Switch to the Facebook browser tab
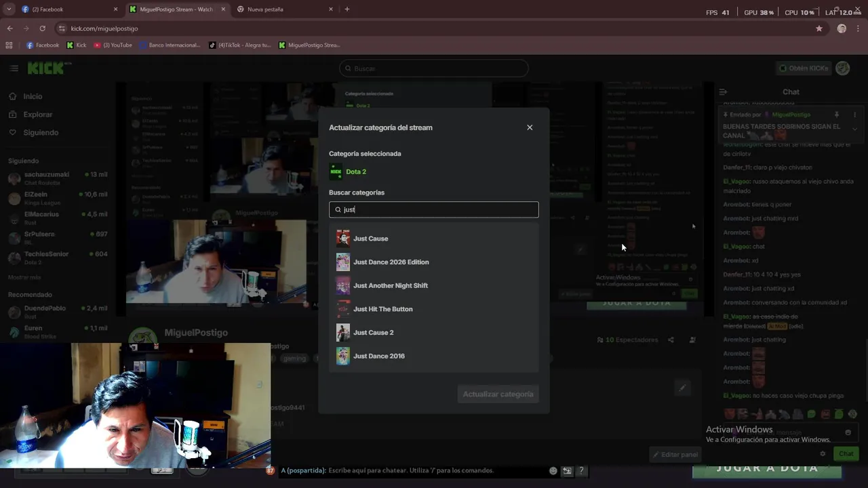 point(70,9)
